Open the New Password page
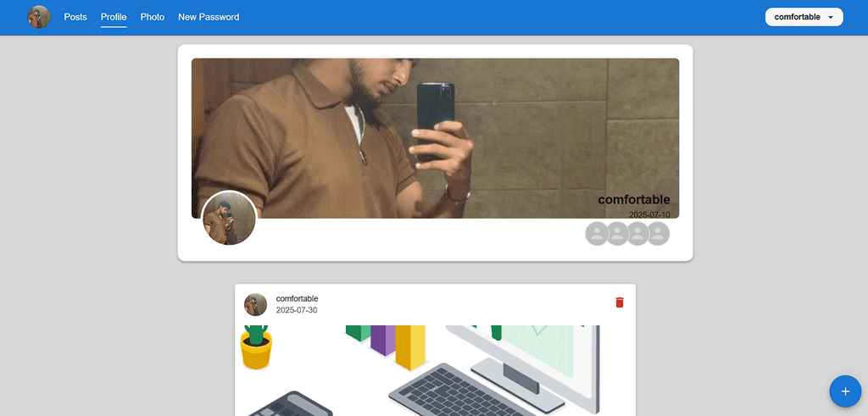The width and height of the screenshot is (868, 416). pos(209,17)
